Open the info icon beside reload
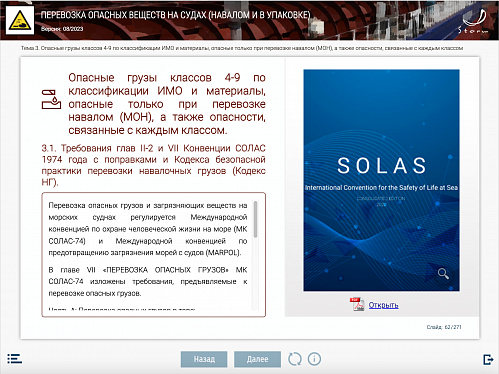Screen dimensions: 499x374 tap(314, 359)
